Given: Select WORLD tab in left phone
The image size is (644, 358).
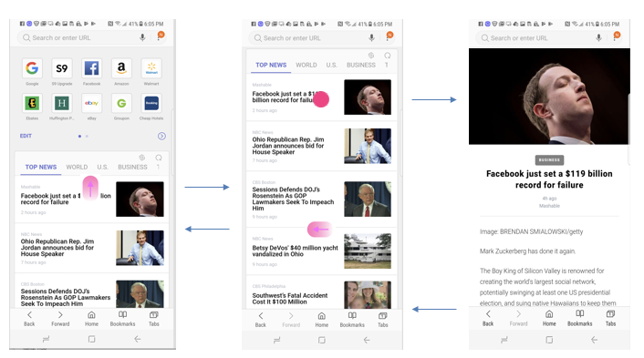Looking at the screenshot, I should coord(77,167).
